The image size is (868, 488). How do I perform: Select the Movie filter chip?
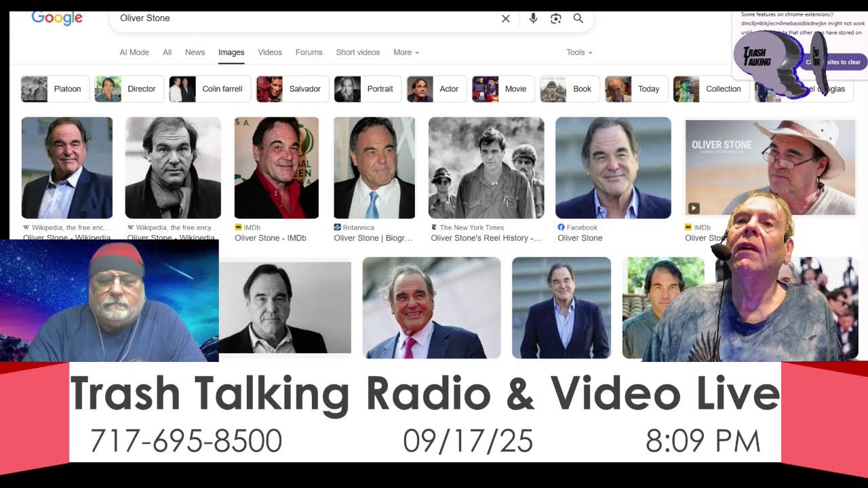point(503,89)
